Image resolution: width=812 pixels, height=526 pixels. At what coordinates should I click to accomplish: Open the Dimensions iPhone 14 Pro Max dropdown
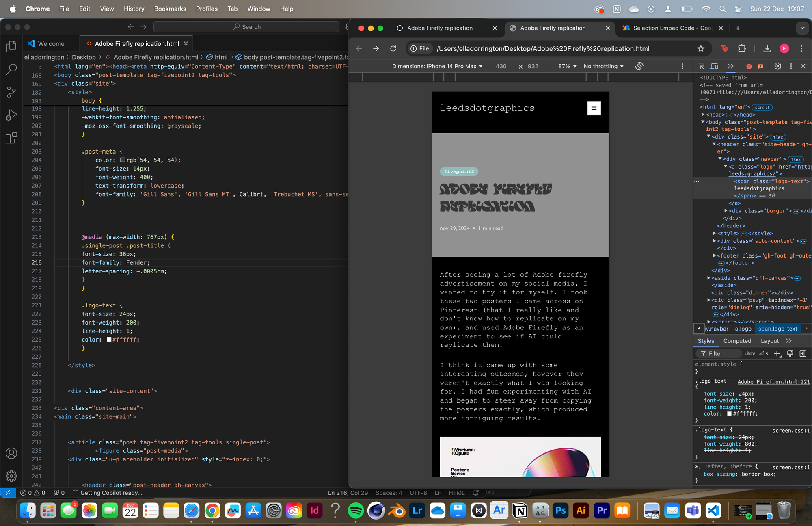[x=437, y=66]
